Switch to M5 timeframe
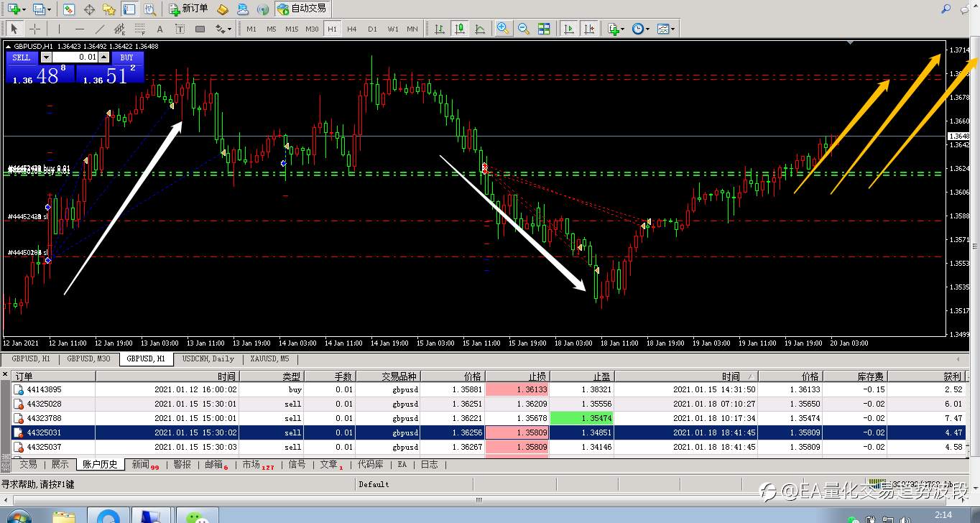 point(271,29)
